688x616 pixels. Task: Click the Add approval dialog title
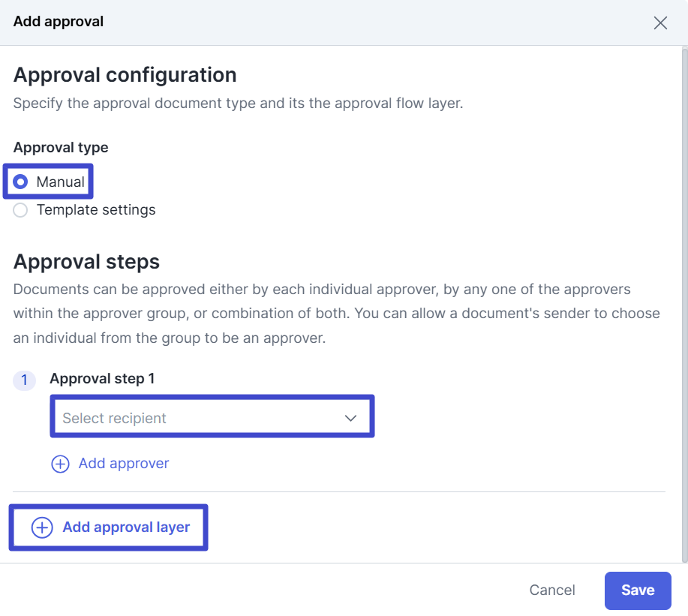pyautogui.click(x=59, y=22)
